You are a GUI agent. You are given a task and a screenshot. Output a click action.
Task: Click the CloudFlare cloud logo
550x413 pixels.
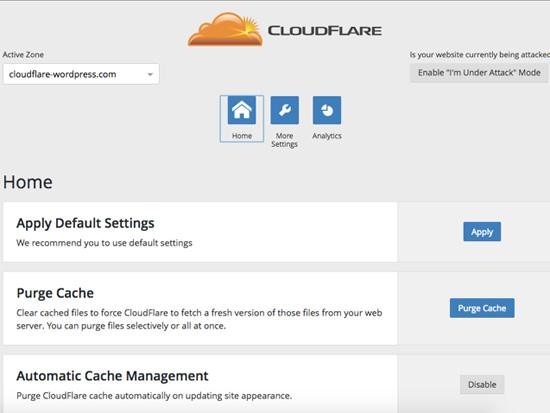[226, 29]
